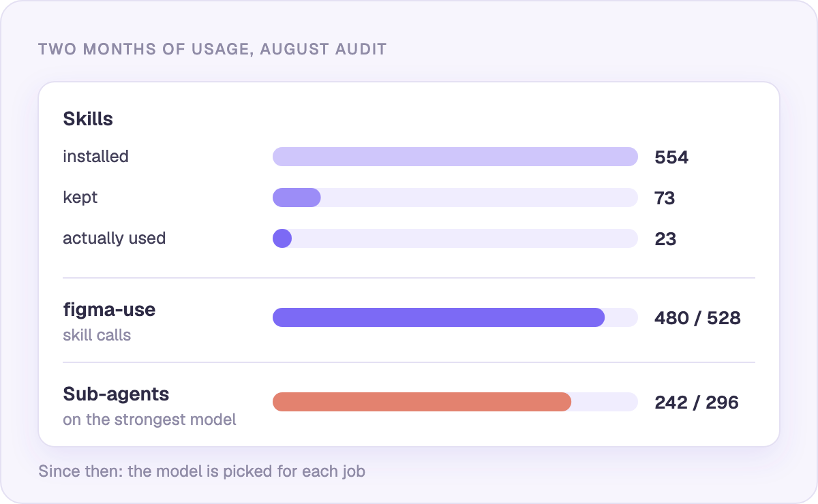Click the value '554'

(671, 157)
